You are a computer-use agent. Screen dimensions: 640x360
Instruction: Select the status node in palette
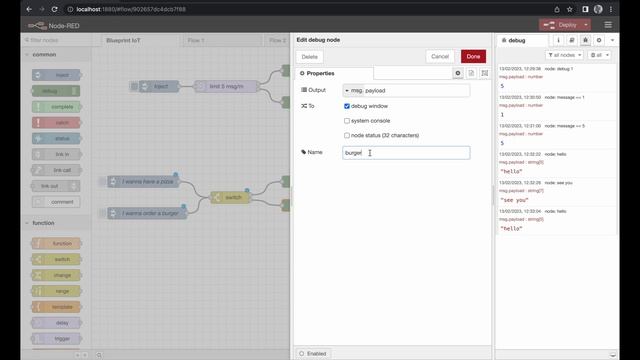56,138
